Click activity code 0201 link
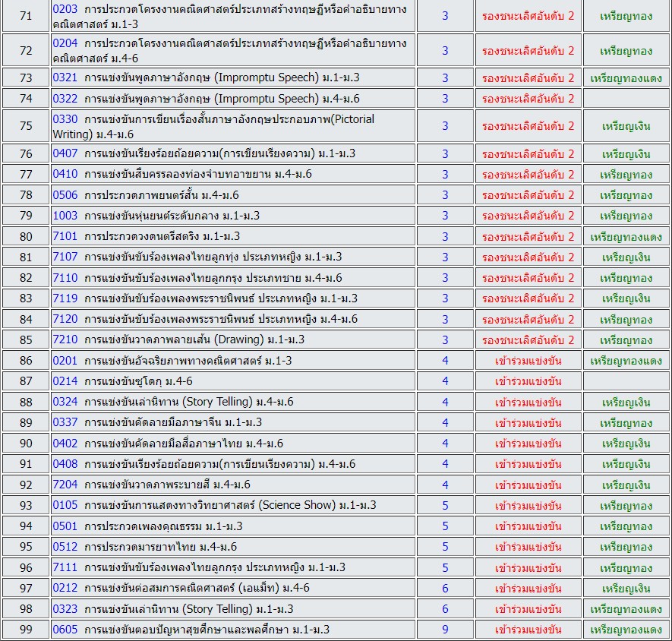Viewport: 672px width, 641px height. tap(65, 361)
